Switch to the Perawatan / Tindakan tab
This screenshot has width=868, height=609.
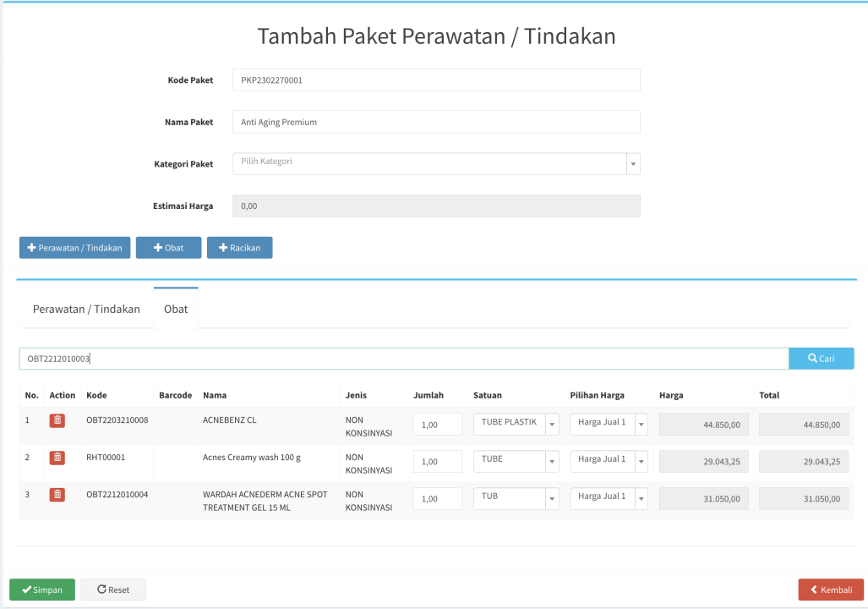coord(86,310)
